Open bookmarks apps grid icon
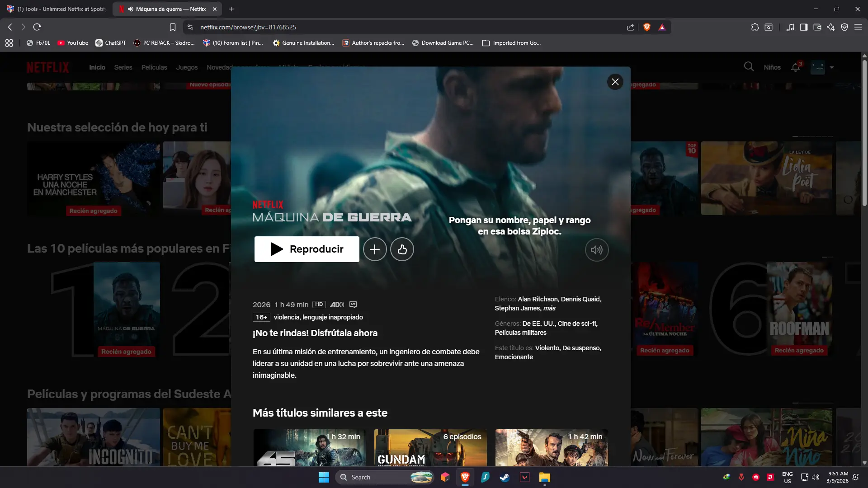 tap(9, 43)
